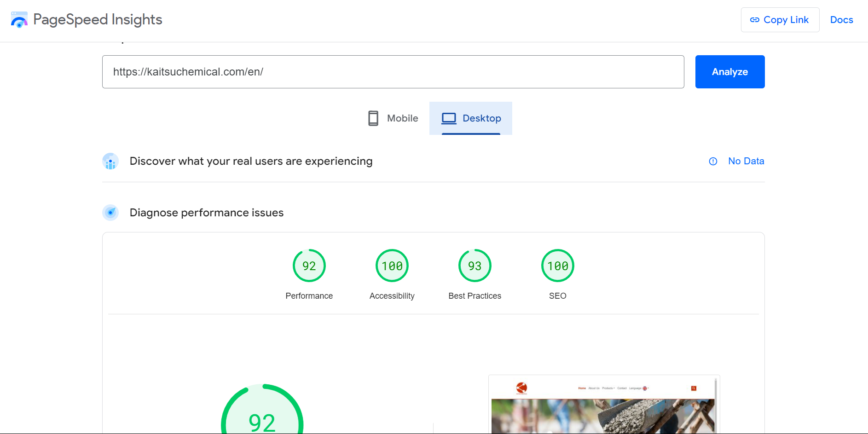Open the Docs link
Screen dimensions: 868x434
pyautogui.click(x=841, y=20)
